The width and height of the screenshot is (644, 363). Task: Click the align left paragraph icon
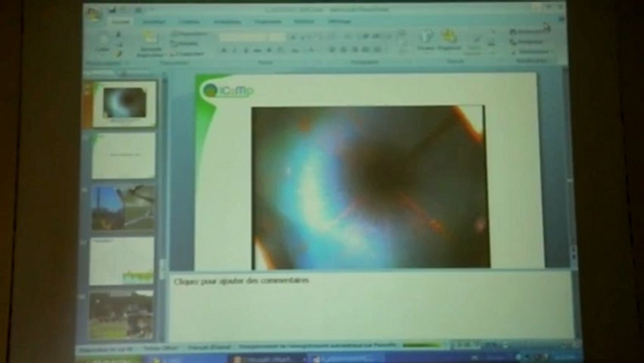332,50
